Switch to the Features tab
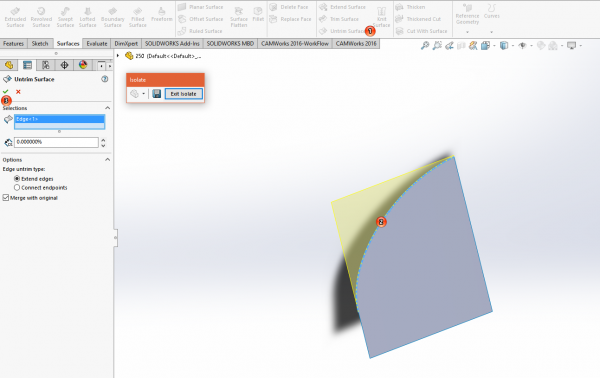 (x=13, y=44)
